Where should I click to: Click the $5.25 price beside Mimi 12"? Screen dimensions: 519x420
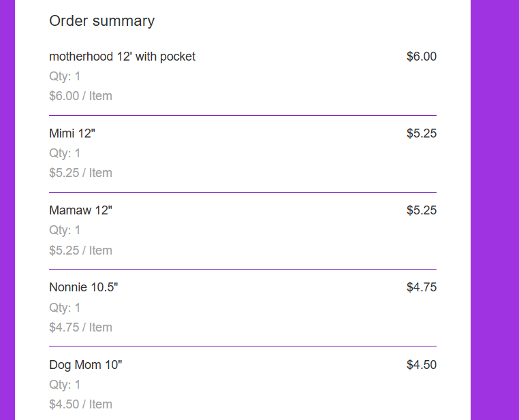tap(422, 133)
